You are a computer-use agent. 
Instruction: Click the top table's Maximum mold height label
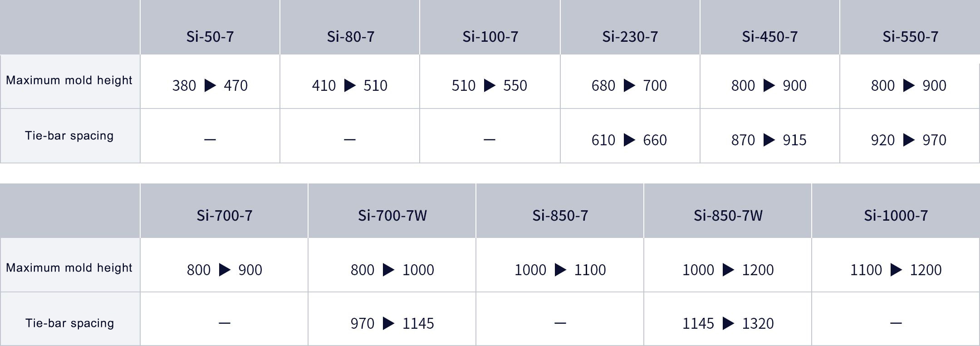coord(69,80)
